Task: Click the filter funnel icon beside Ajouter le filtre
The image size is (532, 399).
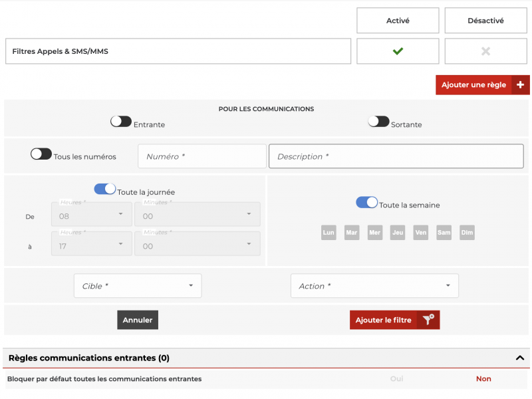Action: [x=428, y=320]
